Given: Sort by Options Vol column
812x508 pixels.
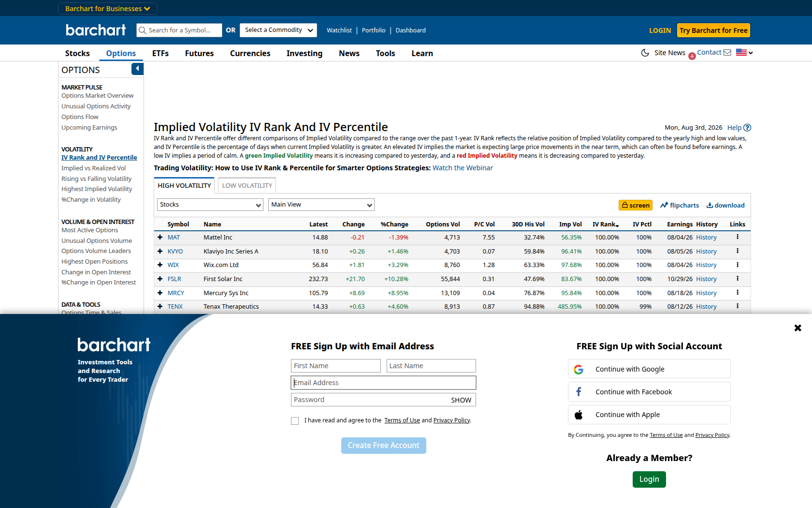Looking at the screenshot, I should 443,224.
